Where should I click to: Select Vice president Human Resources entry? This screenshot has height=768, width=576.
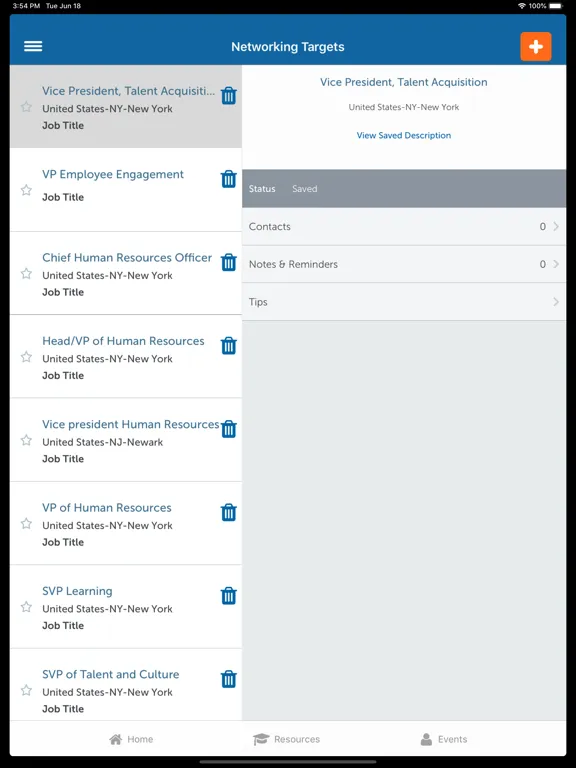[x=126, y=440]
